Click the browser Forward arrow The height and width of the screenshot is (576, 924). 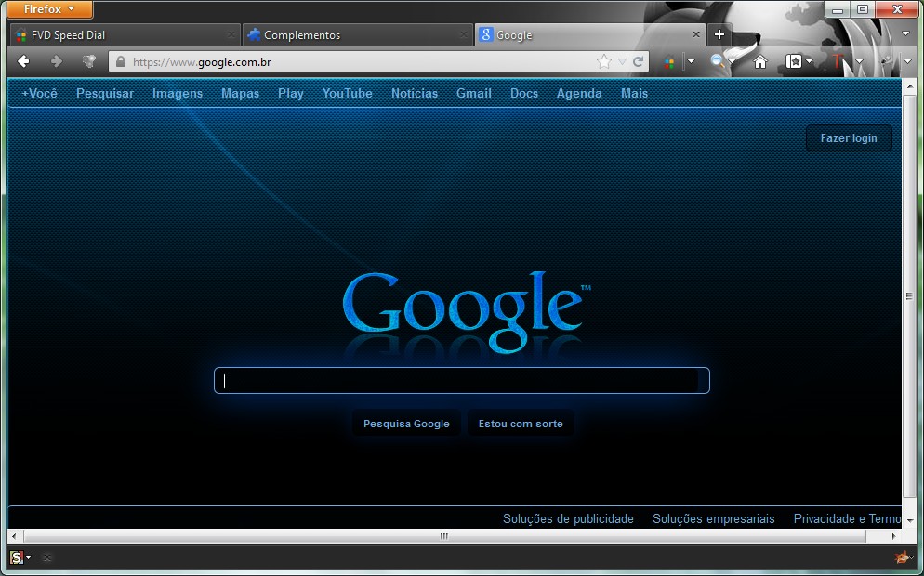tap(56, 61)
